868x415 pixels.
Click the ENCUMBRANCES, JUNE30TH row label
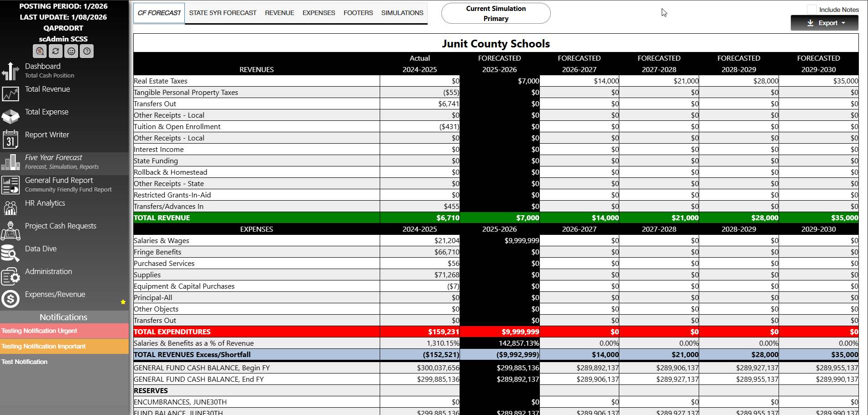click(x=180, y=402)
